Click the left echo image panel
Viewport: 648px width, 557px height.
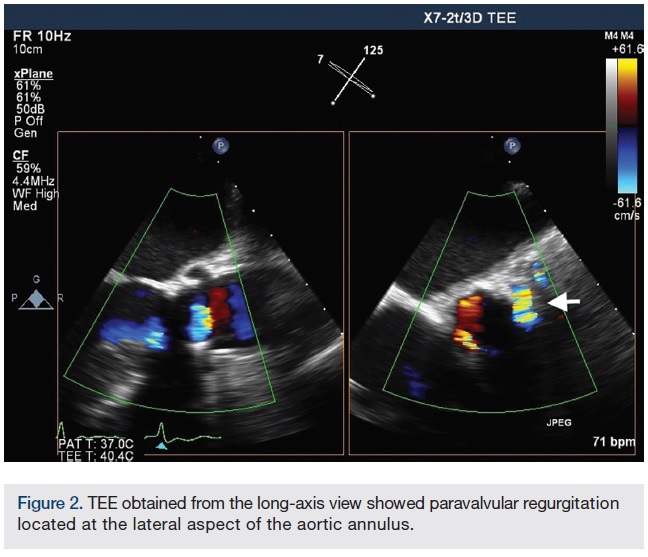pyautogui.click(x=200, y=290)
